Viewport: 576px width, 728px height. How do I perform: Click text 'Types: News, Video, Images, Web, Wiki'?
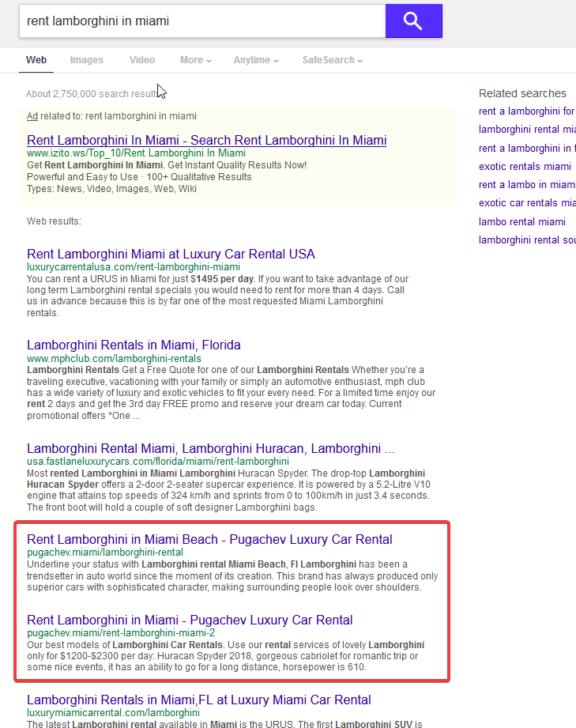click(x=112, y=189)
